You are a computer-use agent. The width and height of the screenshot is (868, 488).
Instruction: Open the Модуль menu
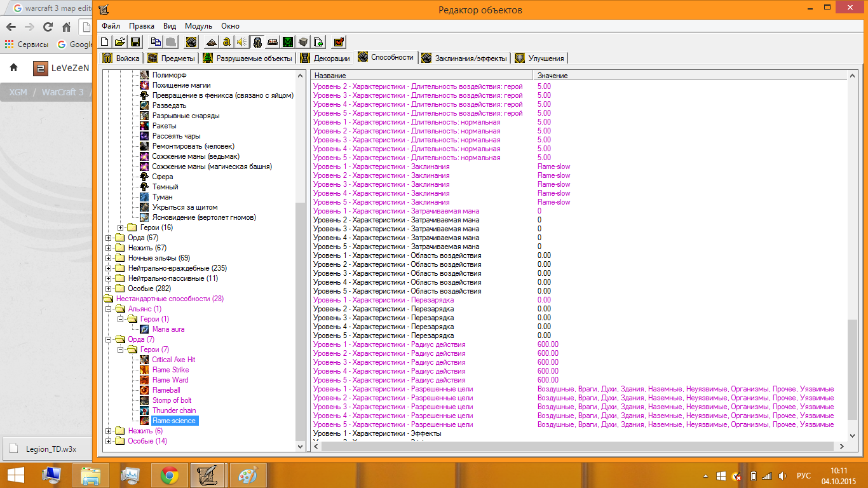[x=198, y=26]
